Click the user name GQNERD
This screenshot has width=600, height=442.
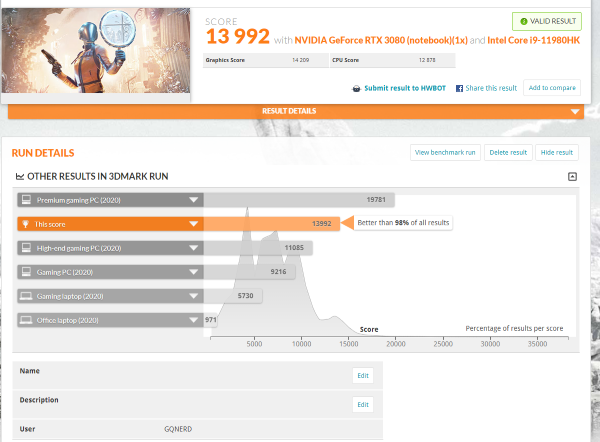(x=178, y=429)
